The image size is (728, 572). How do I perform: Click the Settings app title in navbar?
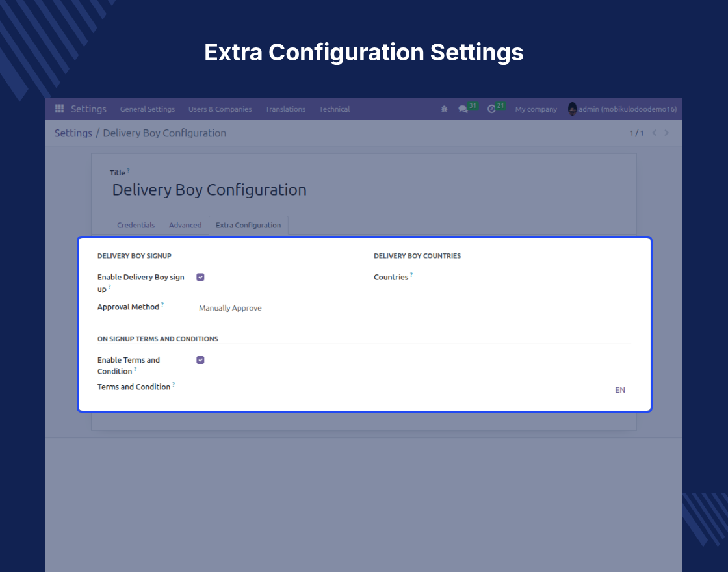pyautogui.click(x=88, y=109)
